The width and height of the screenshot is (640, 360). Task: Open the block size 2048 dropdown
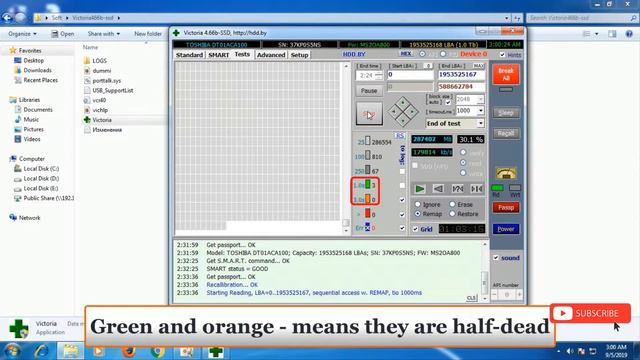coord(480,99)
